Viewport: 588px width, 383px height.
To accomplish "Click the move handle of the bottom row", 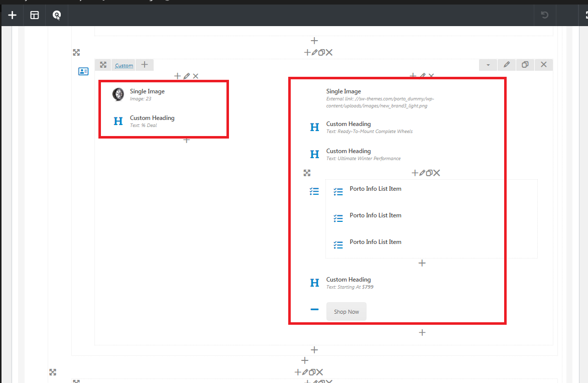I will point(53,372).
